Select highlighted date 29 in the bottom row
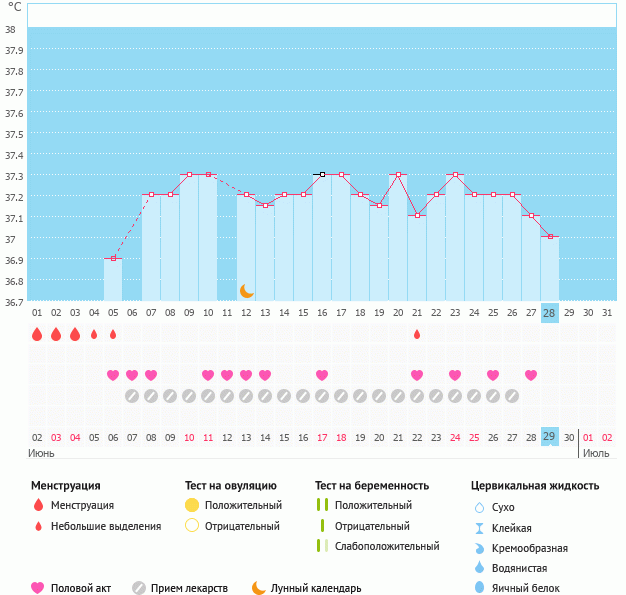 549,437
